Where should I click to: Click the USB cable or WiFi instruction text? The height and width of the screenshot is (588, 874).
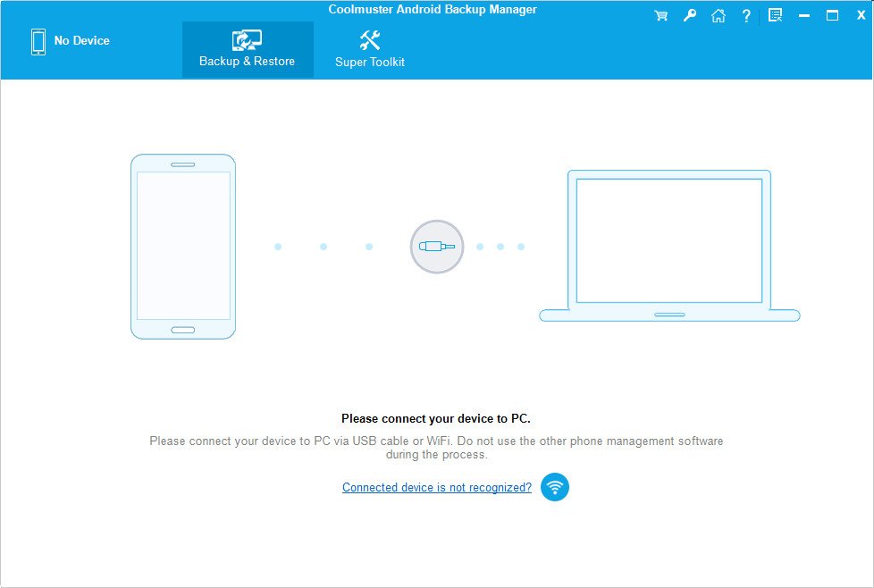(436, 448)
